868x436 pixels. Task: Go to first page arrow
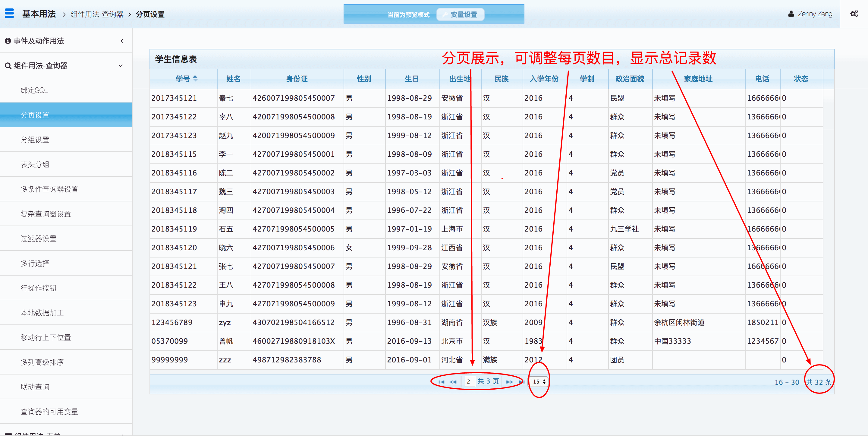[441, 382]
